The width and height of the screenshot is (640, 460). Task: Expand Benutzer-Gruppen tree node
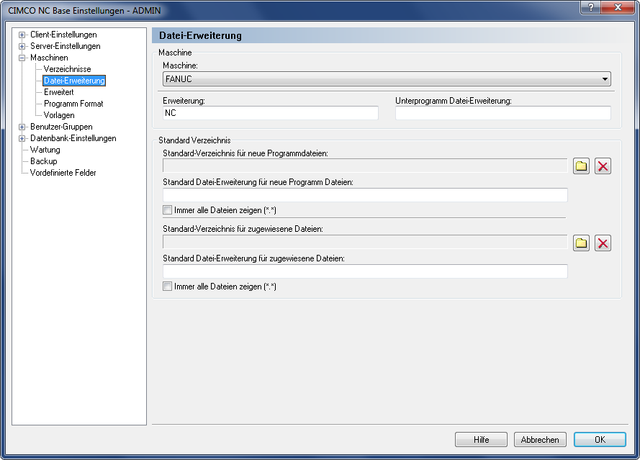click(22, 127)
